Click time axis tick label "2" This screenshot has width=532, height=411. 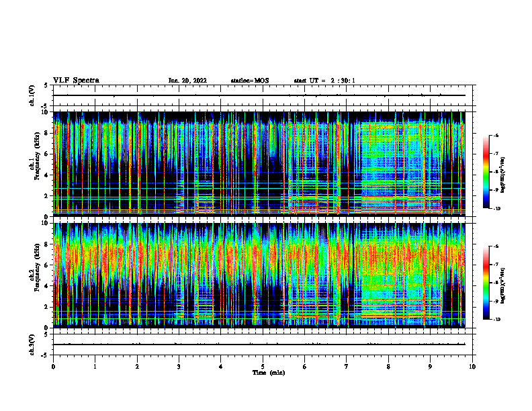137,367
